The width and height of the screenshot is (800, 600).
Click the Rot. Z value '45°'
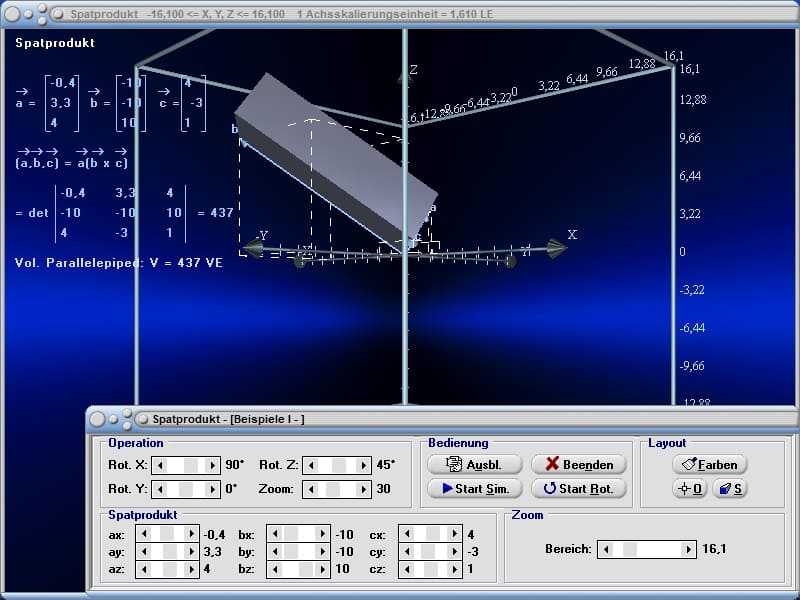[386, 465]
